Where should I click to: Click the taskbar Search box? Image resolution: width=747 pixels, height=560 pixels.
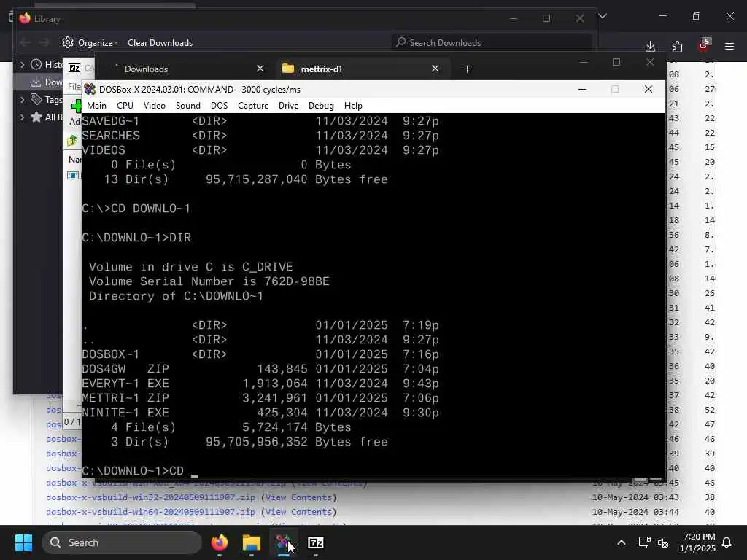click(x=122, y=542)
